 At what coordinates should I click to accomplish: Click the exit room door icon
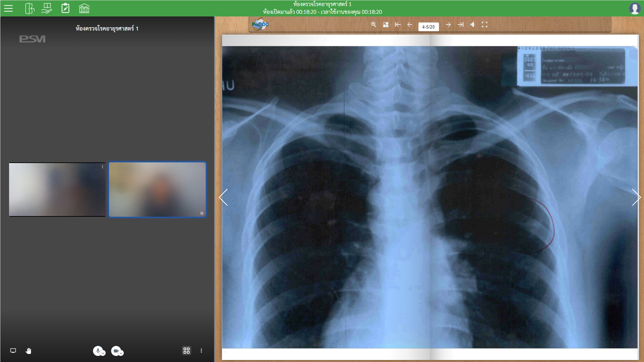tap(30, 8)
